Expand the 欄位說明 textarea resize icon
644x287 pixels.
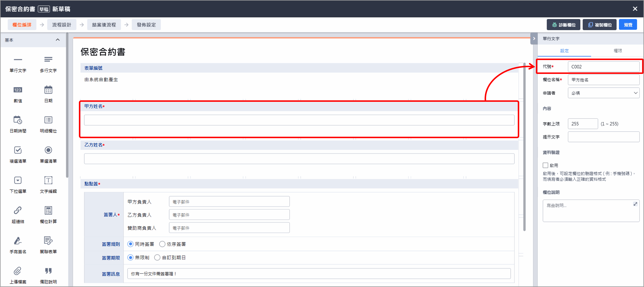[635, 204]
